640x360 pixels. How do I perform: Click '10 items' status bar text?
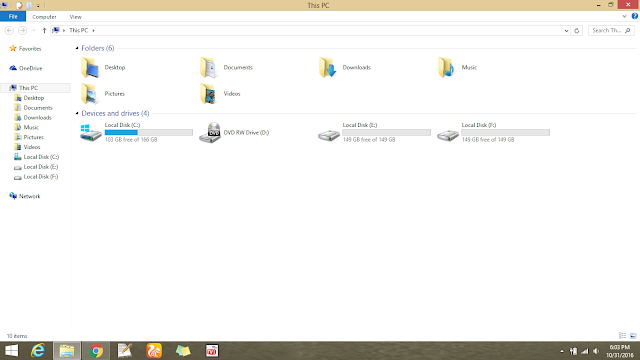point(17,336)
